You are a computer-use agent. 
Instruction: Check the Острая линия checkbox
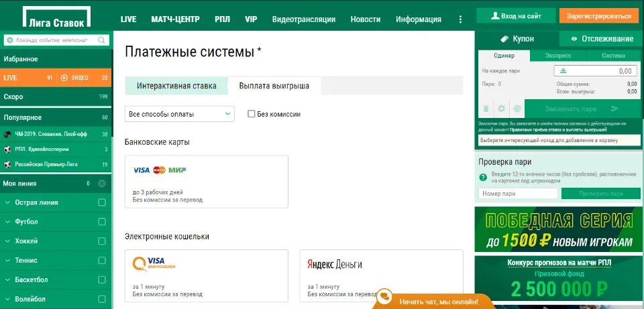[x=102, y=202]
